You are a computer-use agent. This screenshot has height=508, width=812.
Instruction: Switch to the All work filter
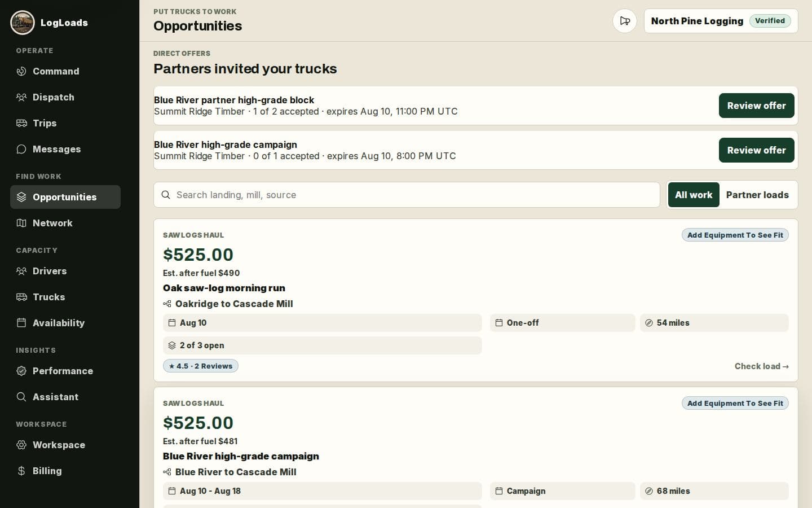point(694,195)
